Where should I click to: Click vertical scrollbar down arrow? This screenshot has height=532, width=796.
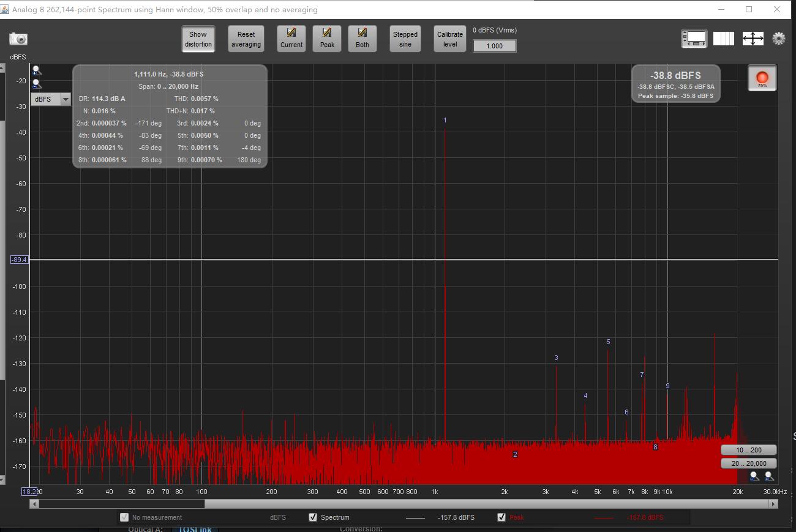pyautogui.click(x=2, y=481)
